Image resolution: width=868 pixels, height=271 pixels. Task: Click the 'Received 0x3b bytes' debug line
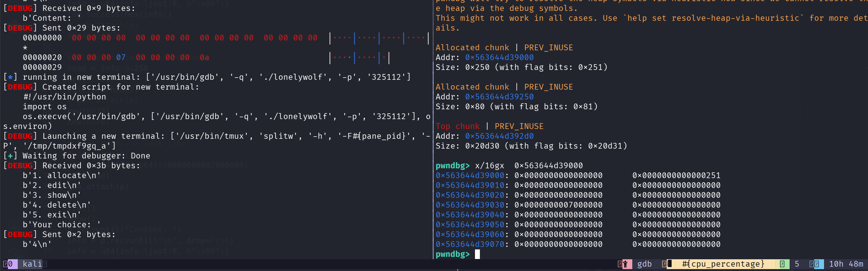(72, 166)
